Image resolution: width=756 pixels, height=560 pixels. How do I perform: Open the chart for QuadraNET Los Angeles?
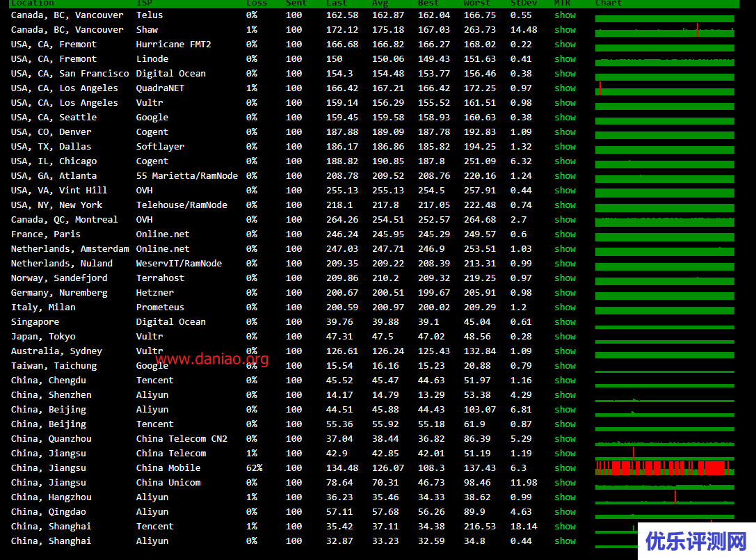(664, 89)
